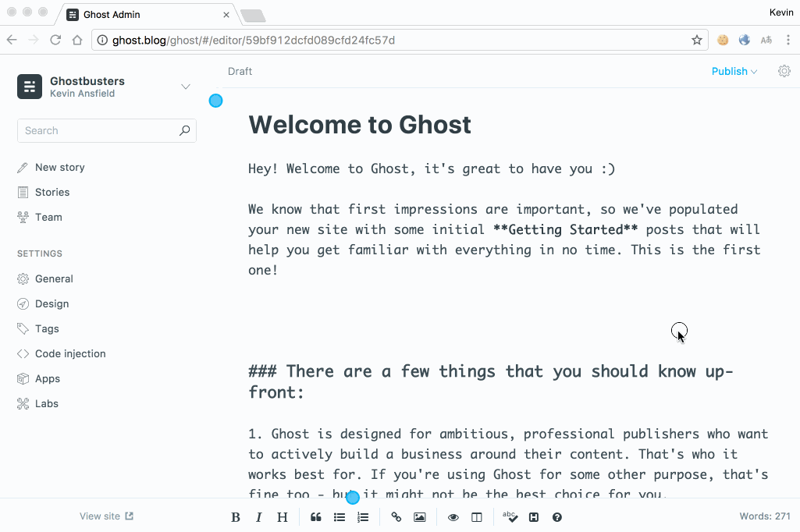Insert a heading with the H button

pos(282,517)
